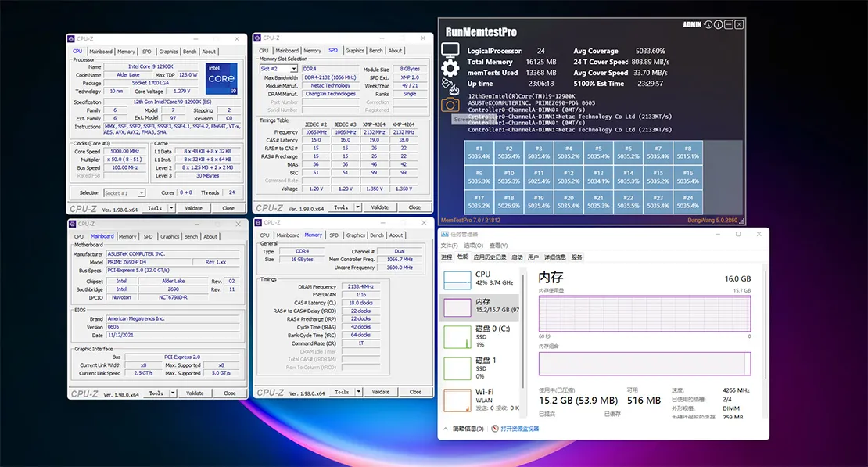Click Tools button in CPU-Z SPD tab window
The image size is (868, 467).
click(341, 207)
